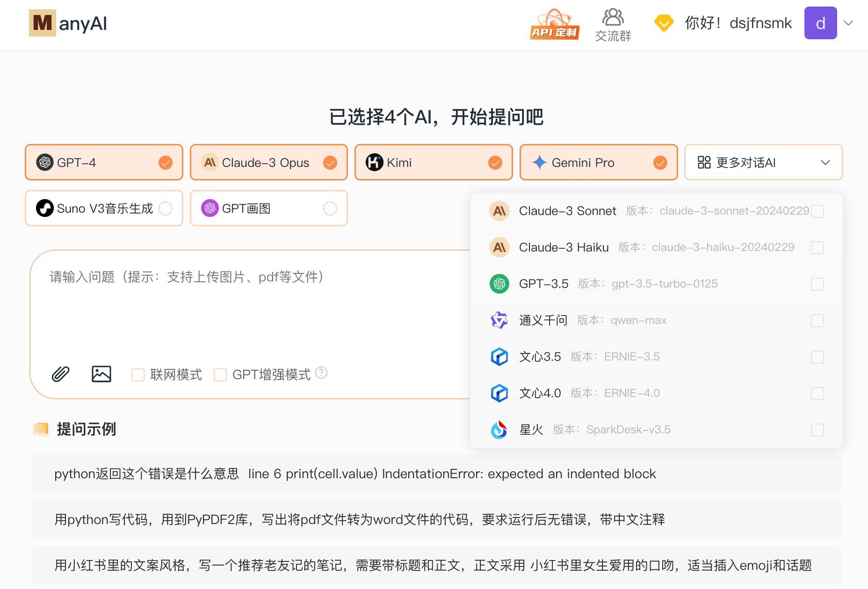Select 文心3.5 menu entry

657,357
